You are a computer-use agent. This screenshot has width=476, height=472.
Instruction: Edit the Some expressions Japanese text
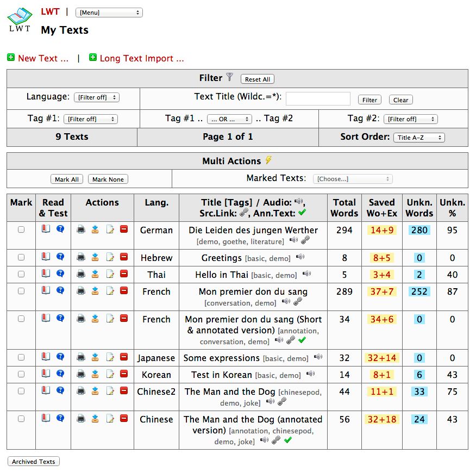(x=110, y=357)
